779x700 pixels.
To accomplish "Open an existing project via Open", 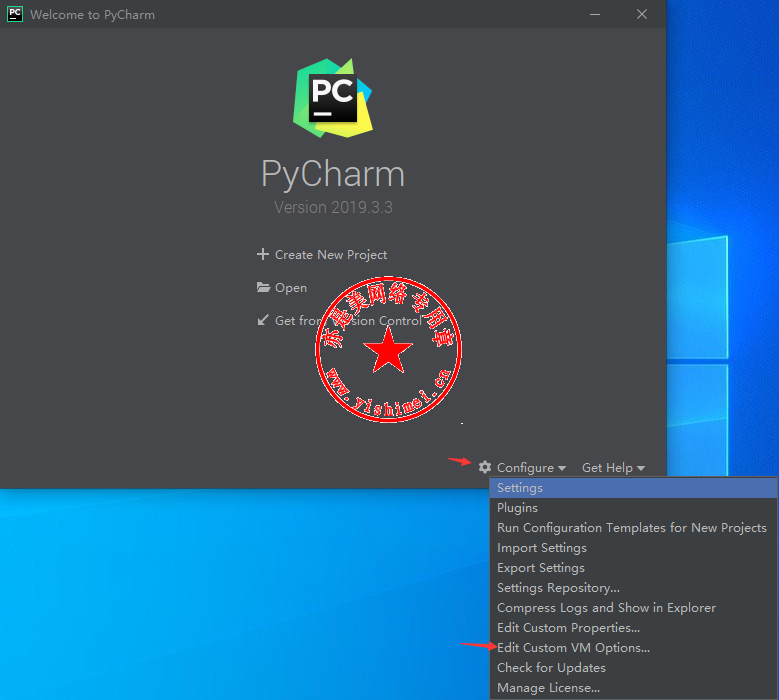I will click(291, 288).
